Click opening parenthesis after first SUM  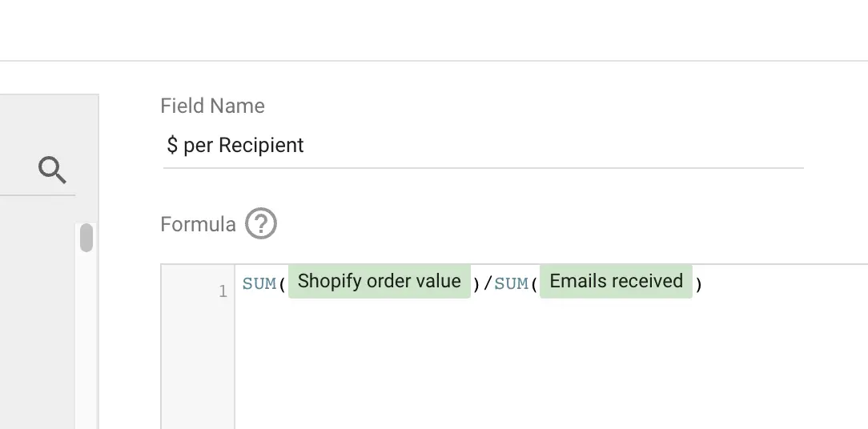click(283, 284)
